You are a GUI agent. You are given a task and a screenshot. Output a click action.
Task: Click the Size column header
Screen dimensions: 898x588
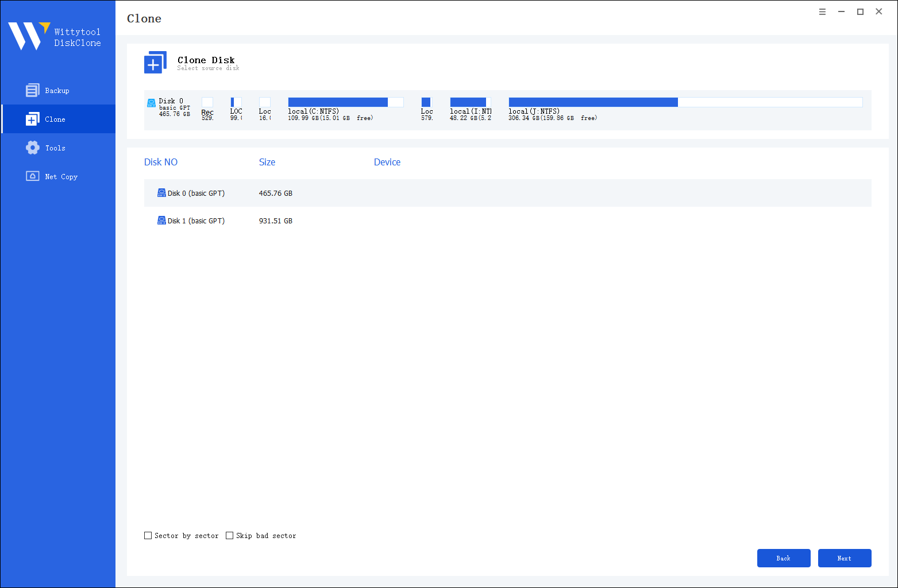coord(267,162)
